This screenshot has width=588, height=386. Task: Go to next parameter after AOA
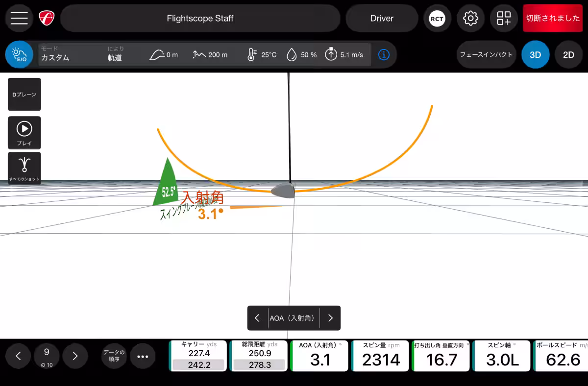(x=330, y=318)
